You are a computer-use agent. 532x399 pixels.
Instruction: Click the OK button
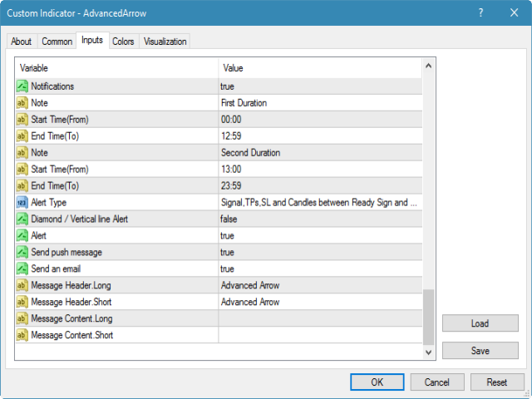(x=377, y=382)
